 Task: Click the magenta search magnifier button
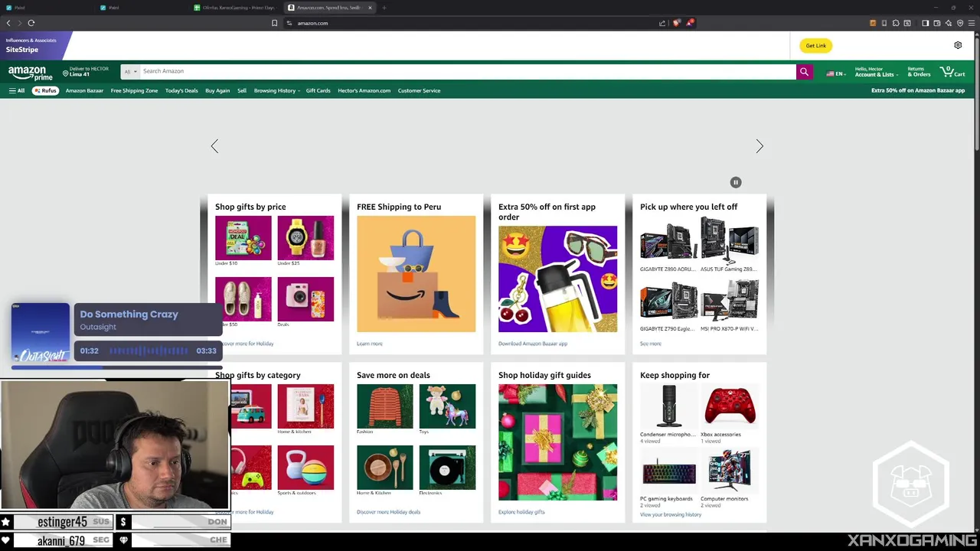pos(804,72)
